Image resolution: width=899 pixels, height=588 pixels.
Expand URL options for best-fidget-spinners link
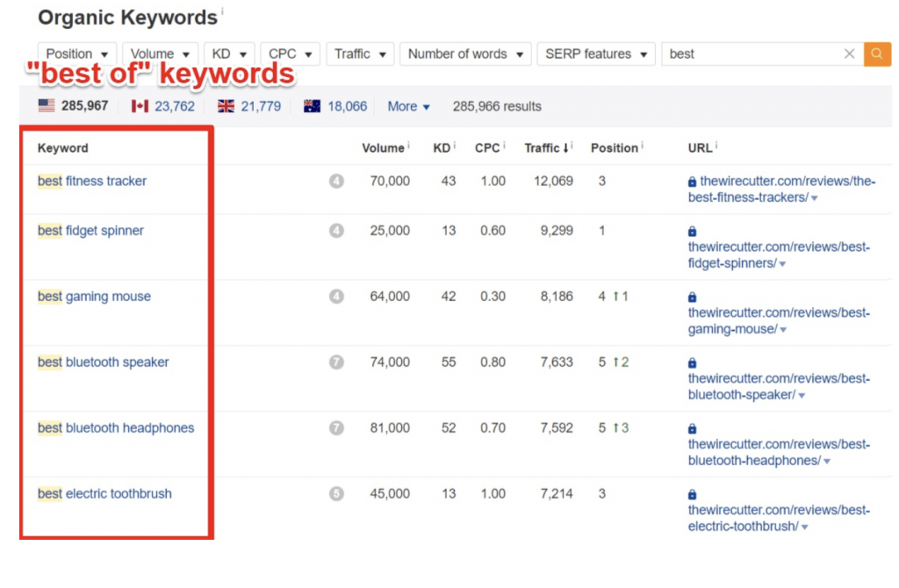pyautogui.click(x=782, y=264)
